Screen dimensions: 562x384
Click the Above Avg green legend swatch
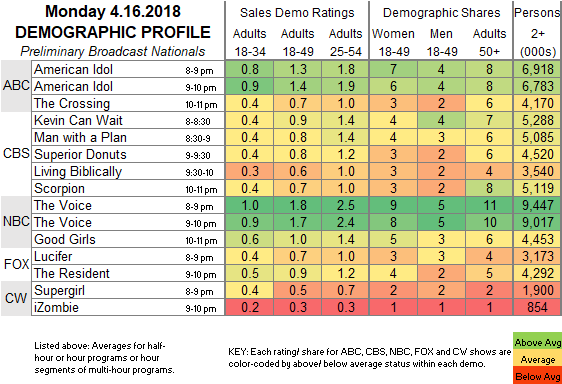click(537, 342)
